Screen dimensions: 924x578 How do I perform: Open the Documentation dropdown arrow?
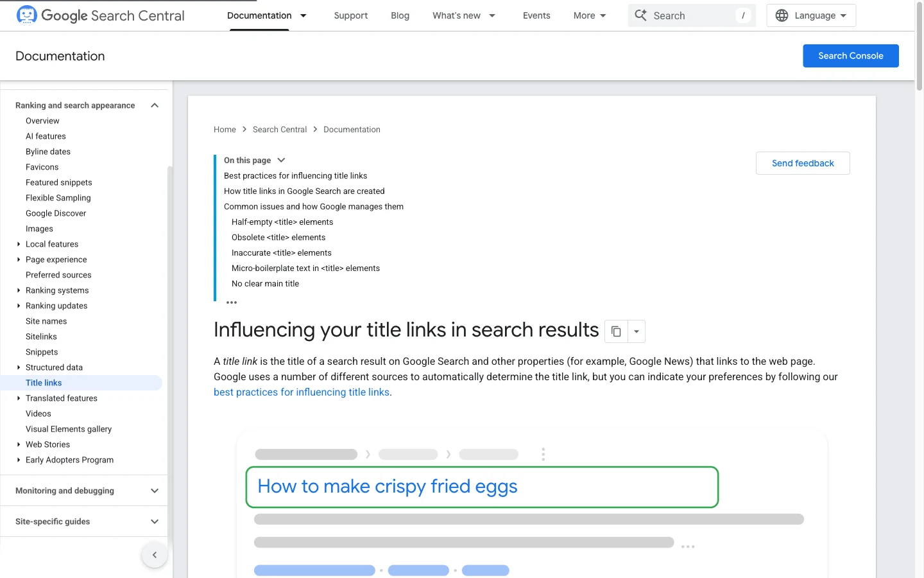(x=304, y=15)
